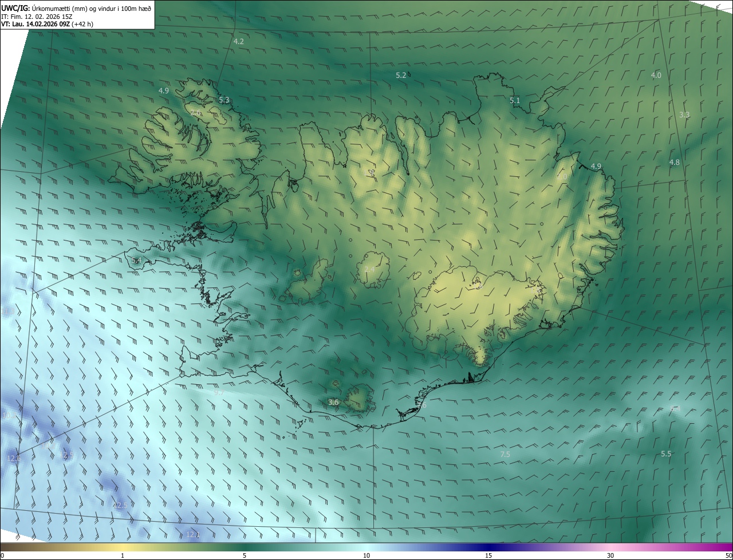Click the color scale tick label 1
This screenshot has width=733, height=560.
pyautogui.click(x=123, y=555)
